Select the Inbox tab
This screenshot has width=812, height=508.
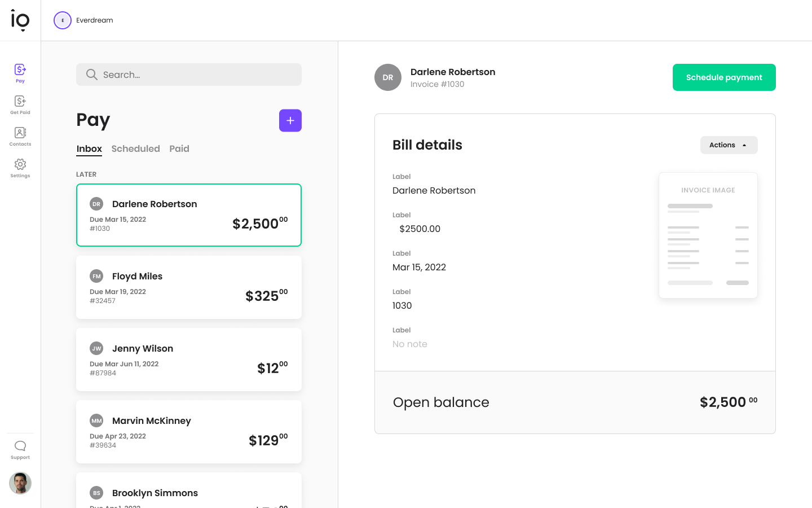89,149
